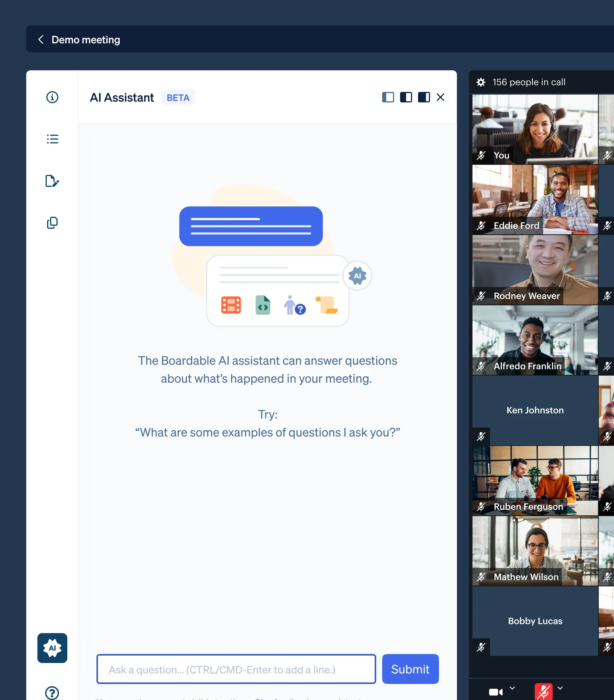Click muted mic icon beside Rodney Weaver
This screenshot has height=700, width=614.
coord(481,296)
